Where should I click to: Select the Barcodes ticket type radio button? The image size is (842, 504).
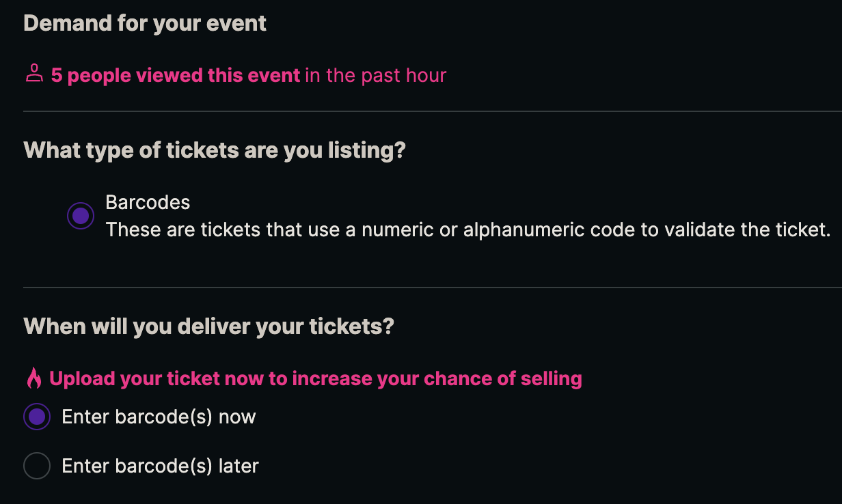(80, 216)
